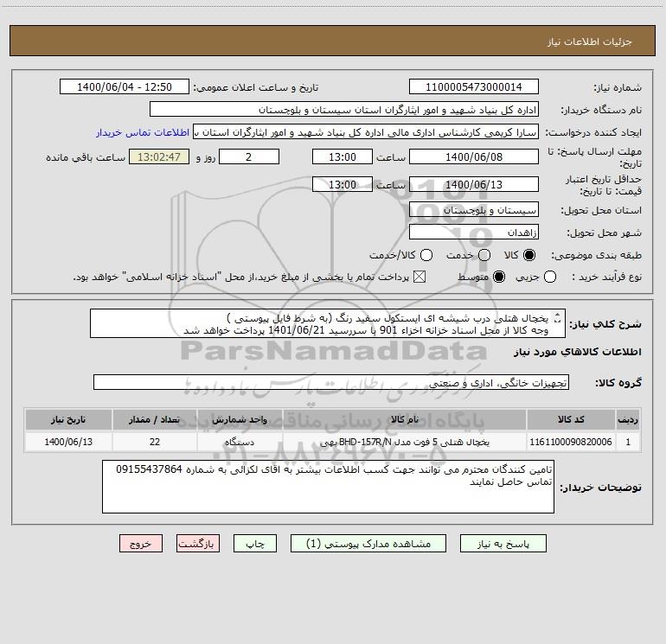The height and width of the screenshot is (644, 666).
Task: Click the ردیف column header
Action: [628, 419]
